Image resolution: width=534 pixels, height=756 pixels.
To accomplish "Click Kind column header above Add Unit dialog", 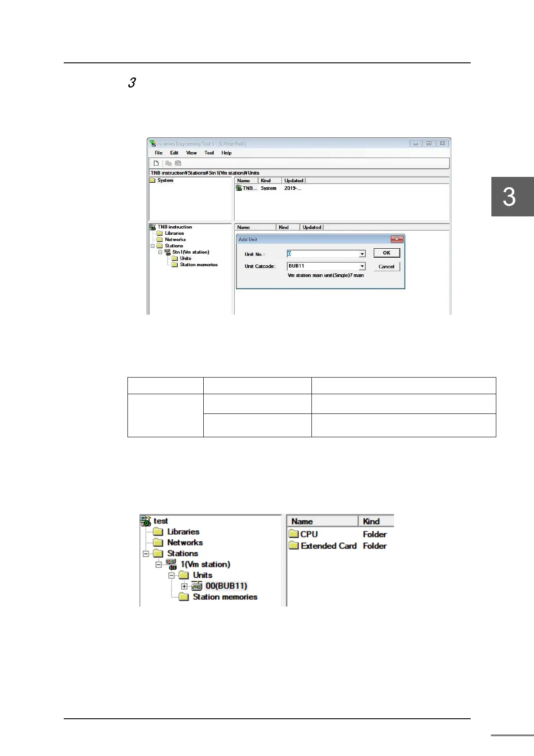I will click(288, 227).
